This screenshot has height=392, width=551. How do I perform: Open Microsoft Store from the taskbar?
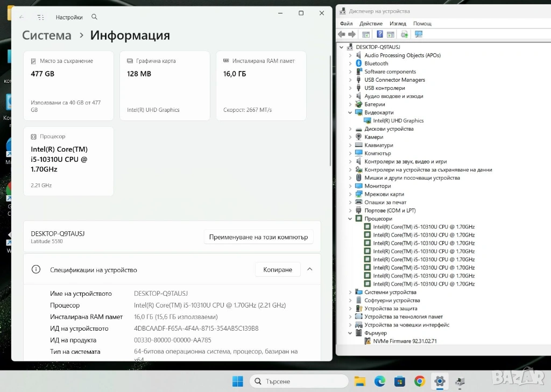pyautogui.click(x=400, y=381)
